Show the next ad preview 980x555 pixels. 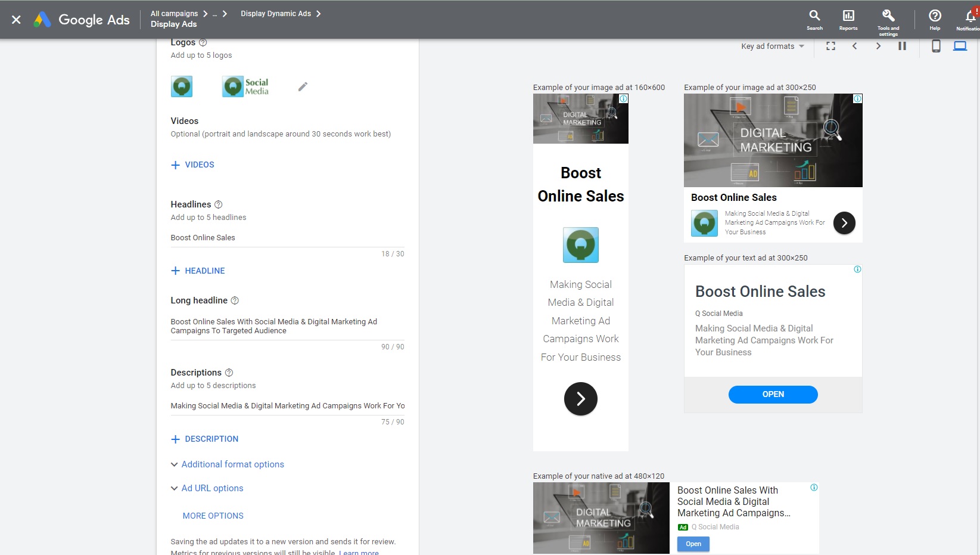(x=878, y=46)
